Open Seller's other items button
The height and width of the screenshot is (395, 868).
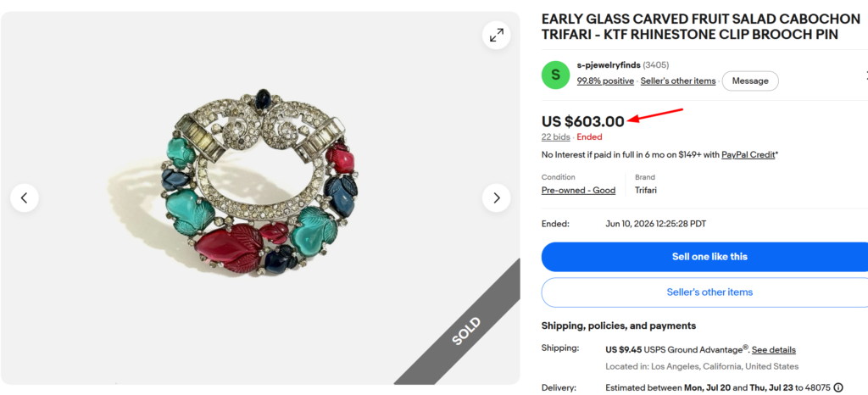pyautogui.click(x=709, y=292)
